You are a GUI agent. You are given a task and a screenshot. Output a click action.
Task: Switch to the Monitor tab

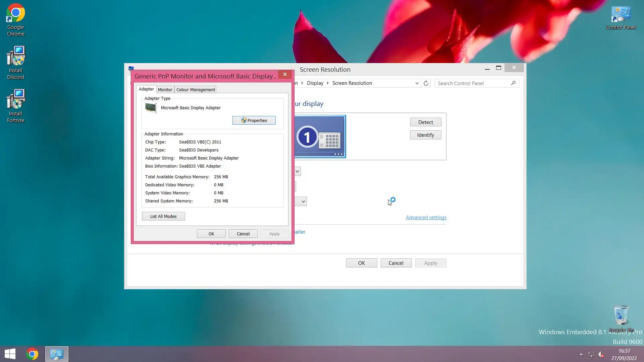coord(165,89)
